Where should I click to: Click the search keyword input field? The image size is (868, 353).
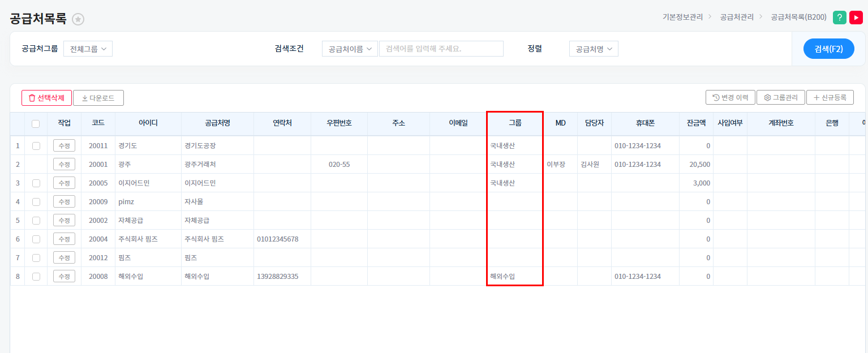[x=441, y=49]
